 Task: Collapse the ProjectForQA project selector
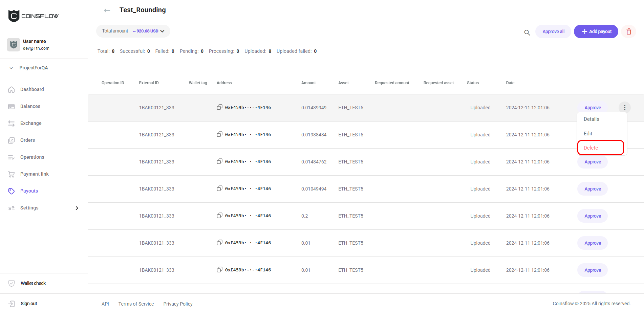point(11,68)
